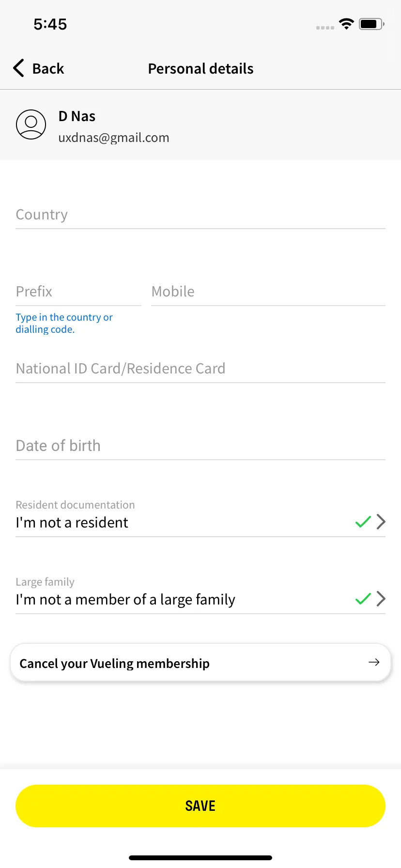The image size is (401, 868).
Task: Tap the battery status icon
Action: pos(371,24)
